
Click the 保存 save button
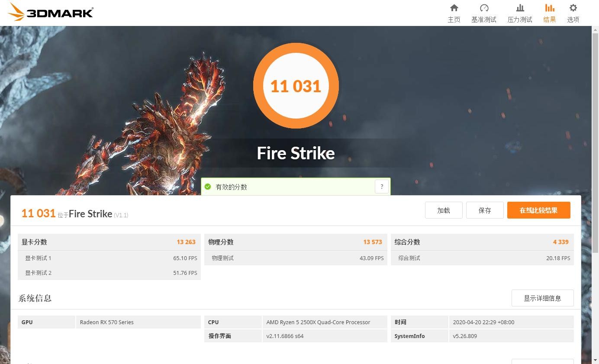[x=485, y=210]
